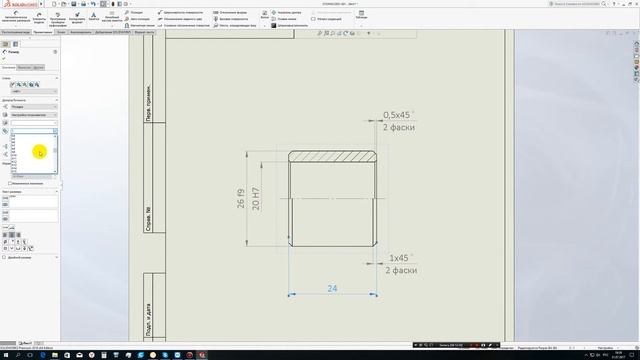
Task: Confirm dimension with green OK checkmark
Action: [x=4, y=59]
